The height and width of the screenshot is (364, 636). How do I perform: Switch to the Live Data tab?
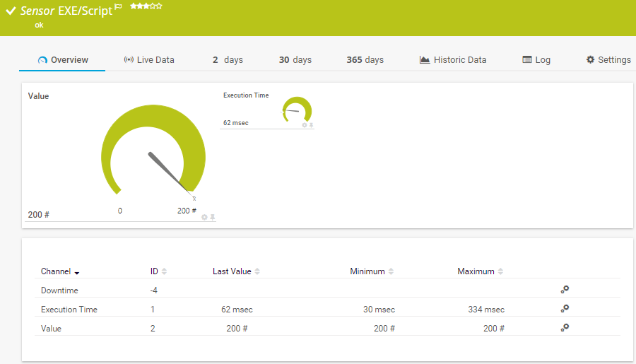(148, 60)
